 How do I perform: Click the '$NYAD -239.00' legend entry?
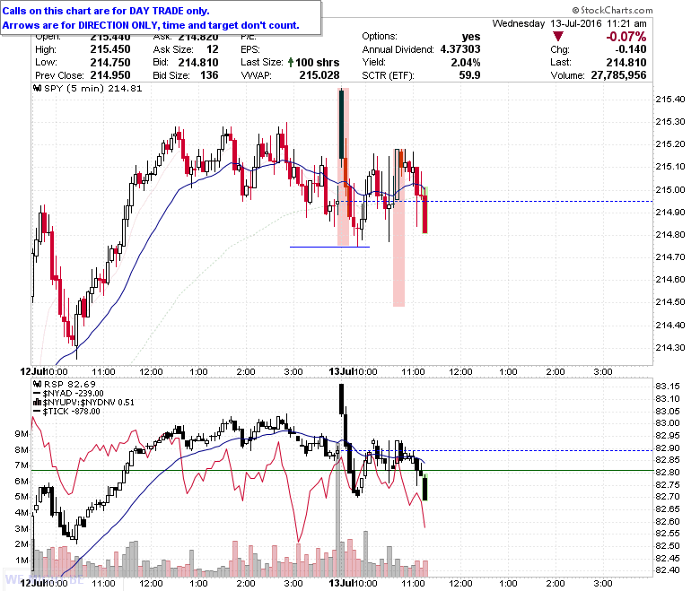[x=74, y=394]
